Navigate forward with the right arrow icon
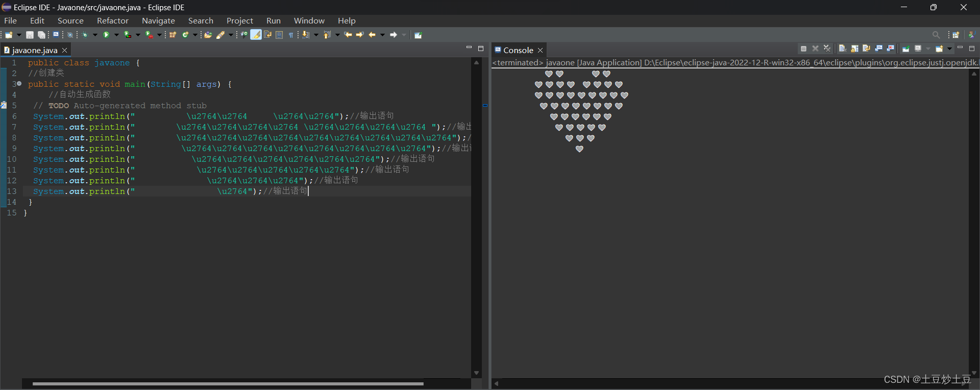Image resolution: width=980 pixels, height=390 pixels. click(393, 35)
